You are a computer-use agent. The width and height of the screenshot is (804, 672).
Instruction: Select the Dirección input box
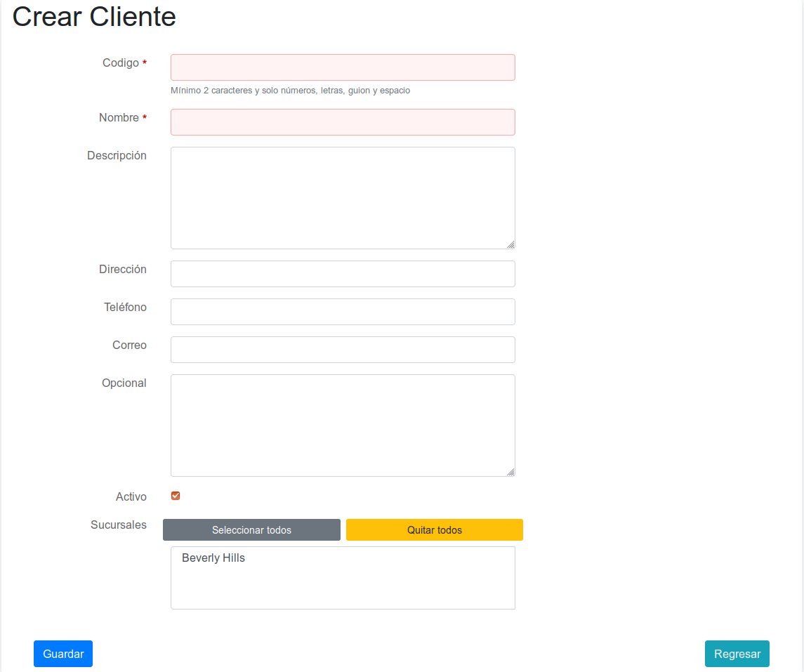343,274
